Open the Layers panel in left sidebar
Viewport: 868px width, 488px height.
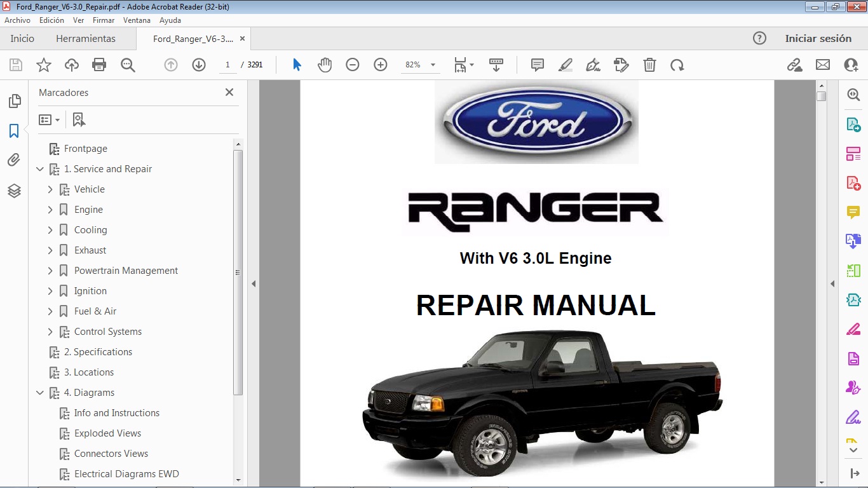click(14, 190)
